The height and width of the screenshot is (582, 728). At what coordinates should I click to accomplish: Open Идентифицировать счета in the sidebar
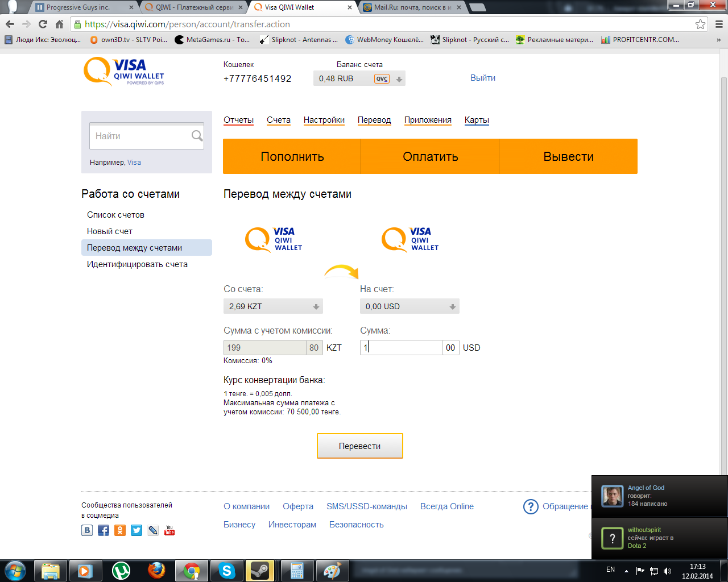[x=137, y=264]
